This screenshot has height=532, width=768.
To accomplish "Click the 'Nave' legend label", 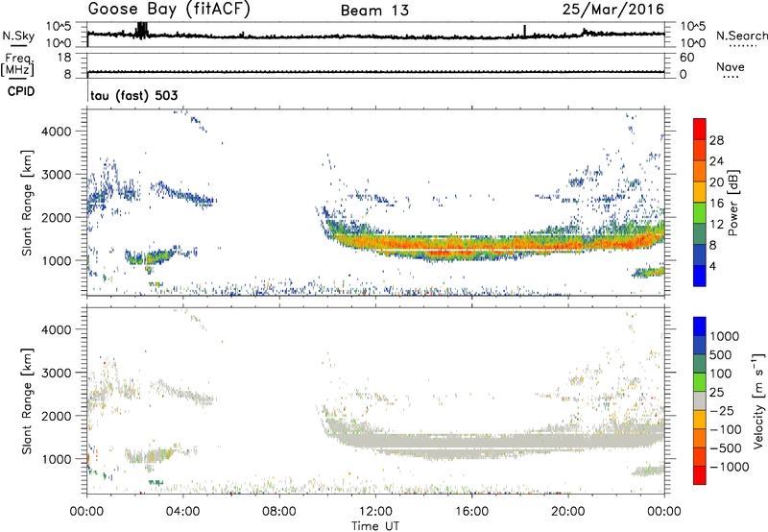I will (731, 66).
